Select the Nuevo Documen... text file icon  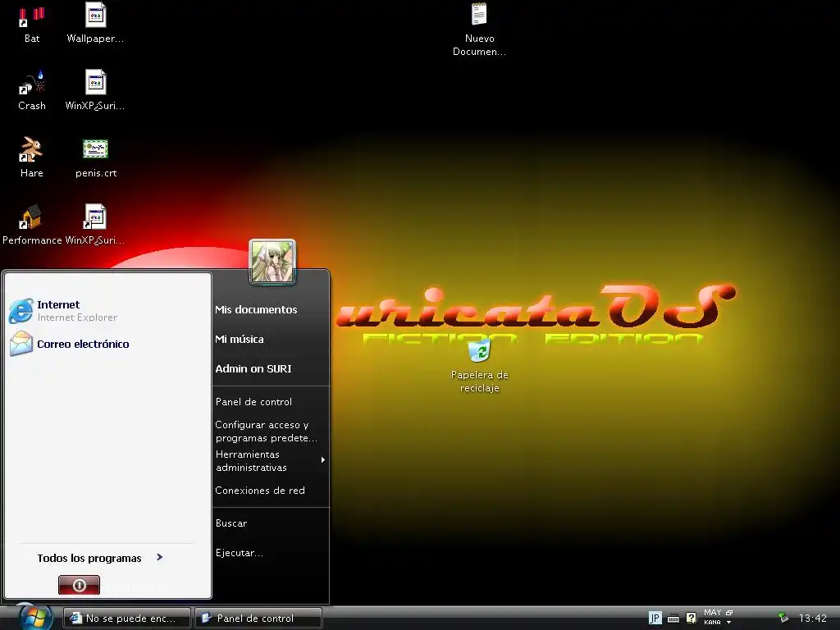click(x=478, y=15)
